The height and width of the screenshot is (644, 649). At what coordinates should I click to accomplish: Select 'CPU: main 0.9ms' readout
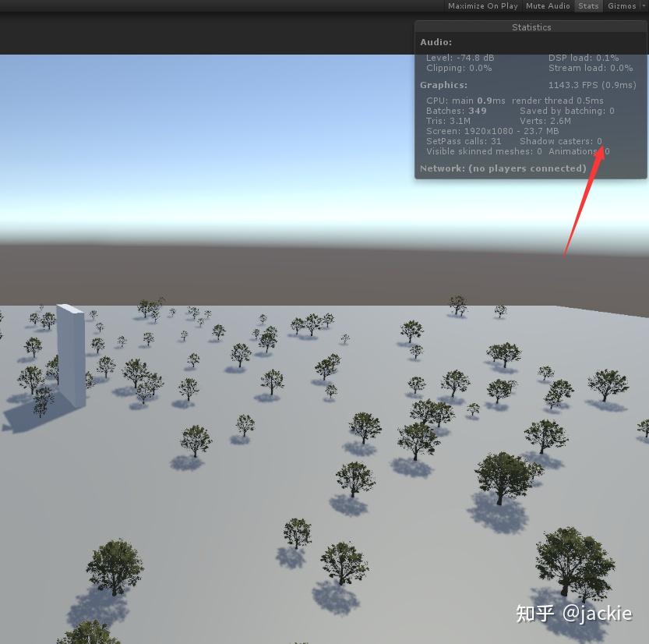[x=466, y=101]
